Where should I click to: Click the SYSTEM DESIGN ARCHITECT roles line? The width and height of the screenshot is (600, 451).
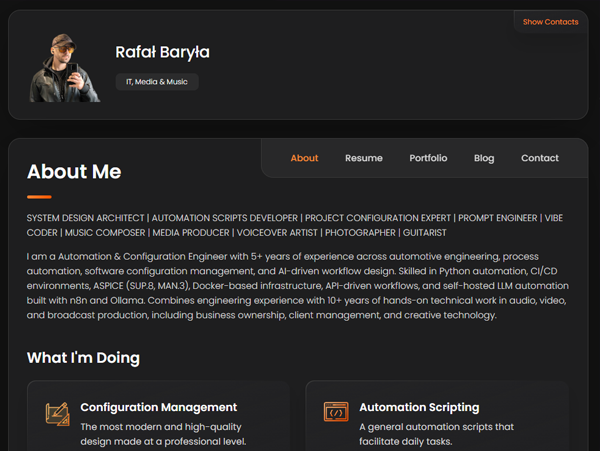[295, 225]
